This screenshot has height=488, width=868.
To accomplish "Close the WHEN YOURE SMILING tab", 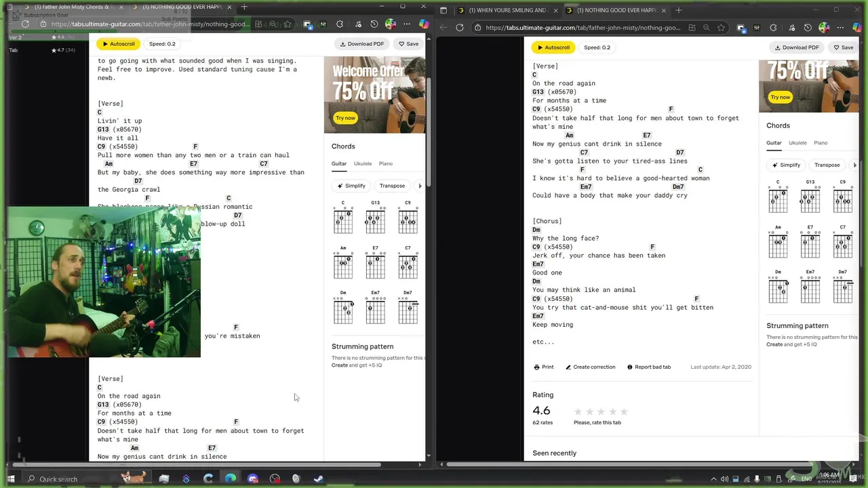I will [x=555, y=10].
